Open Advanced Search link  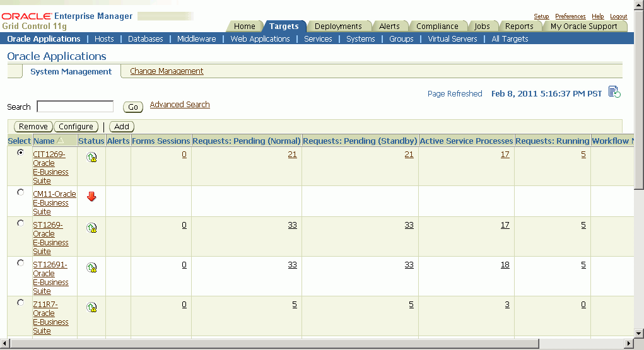click(x=180, y=104)
